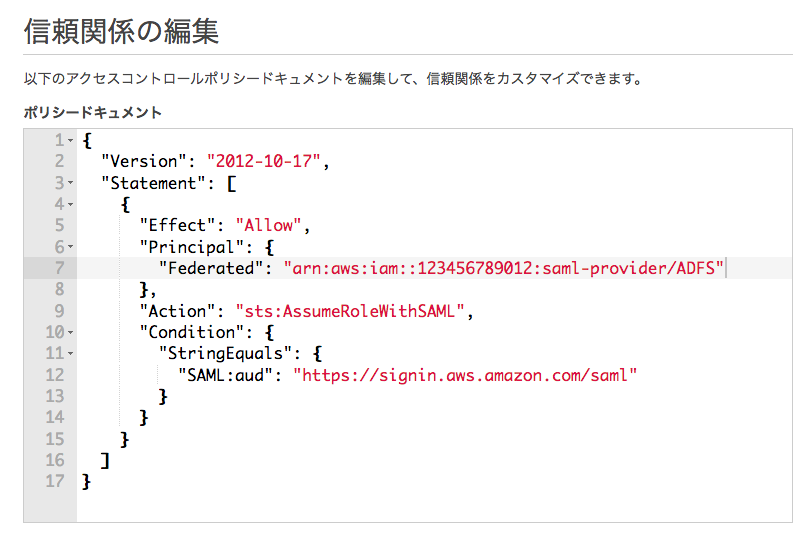Image resolution: width=812 pixels, height=540 pixels.
Task: Collapse the Statement array fold arrow
Action: pos(70,183)
